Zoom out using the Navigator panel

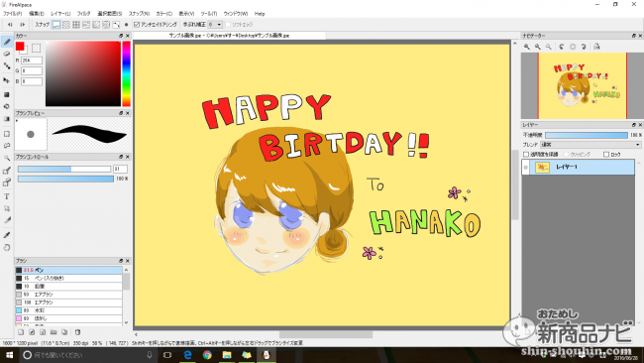[x=538, y=47]
